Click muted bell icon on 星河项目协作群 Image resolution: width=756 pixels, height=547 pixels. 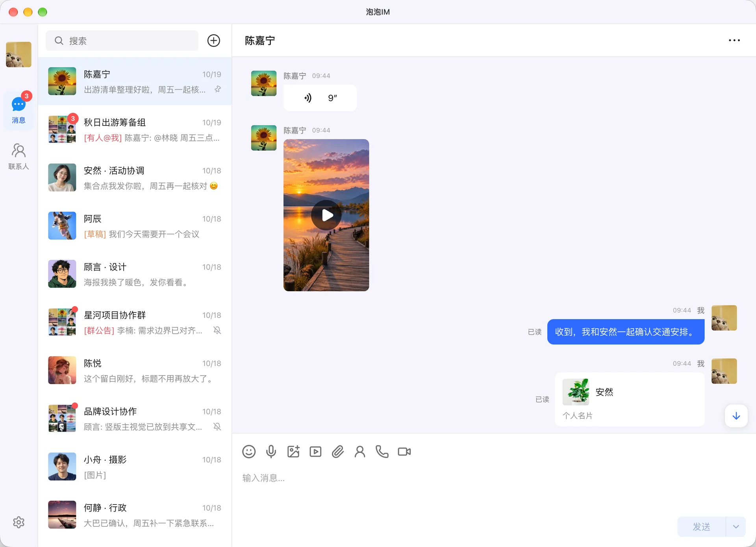217,330
